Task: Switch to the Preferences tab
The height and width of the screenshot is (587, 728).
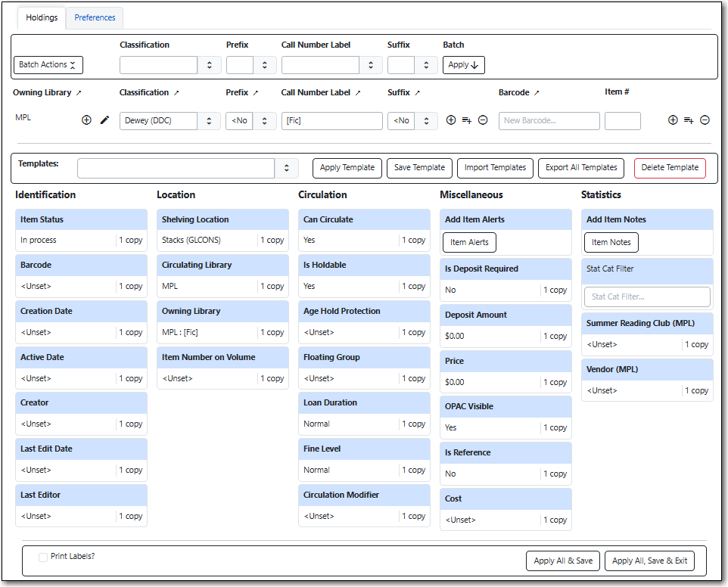Action: [95, 17]
